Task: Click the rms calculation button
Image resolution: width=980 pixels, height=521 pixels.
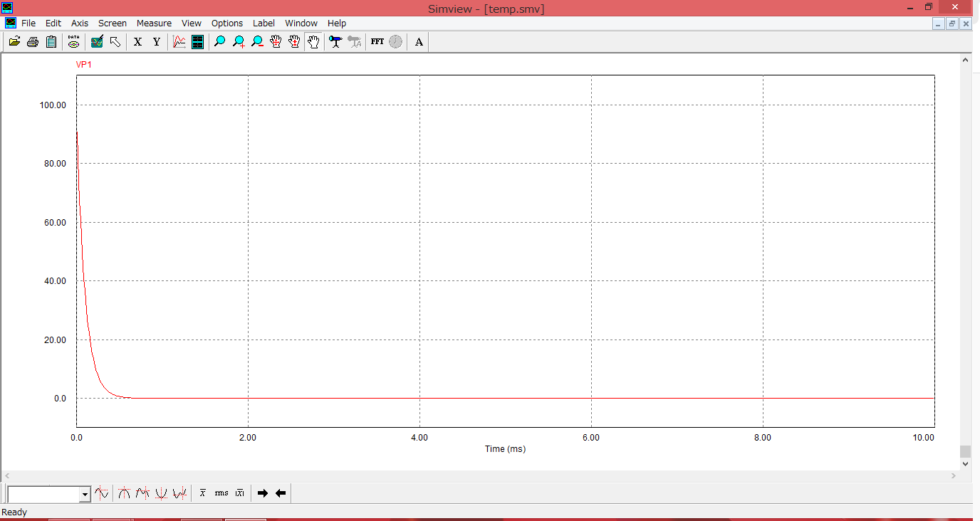Action: 221,493
